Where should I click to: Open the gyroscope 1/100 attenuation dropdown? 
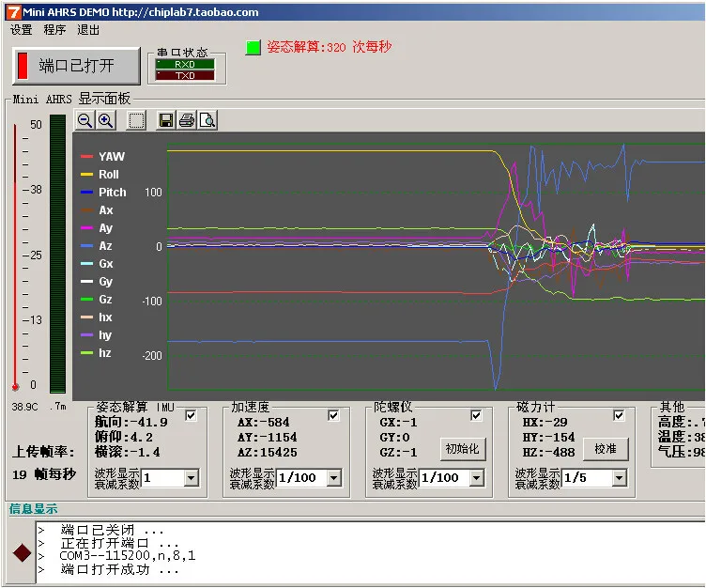(477, 478)
